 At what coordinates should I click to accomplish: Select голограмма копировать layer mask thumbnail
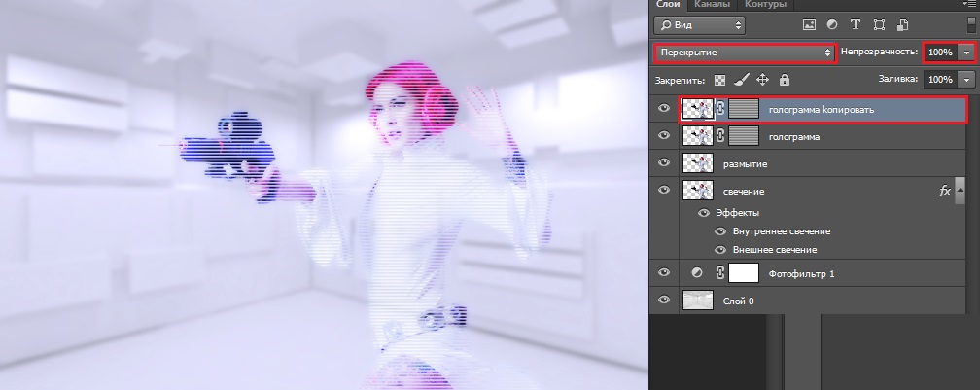744,109
